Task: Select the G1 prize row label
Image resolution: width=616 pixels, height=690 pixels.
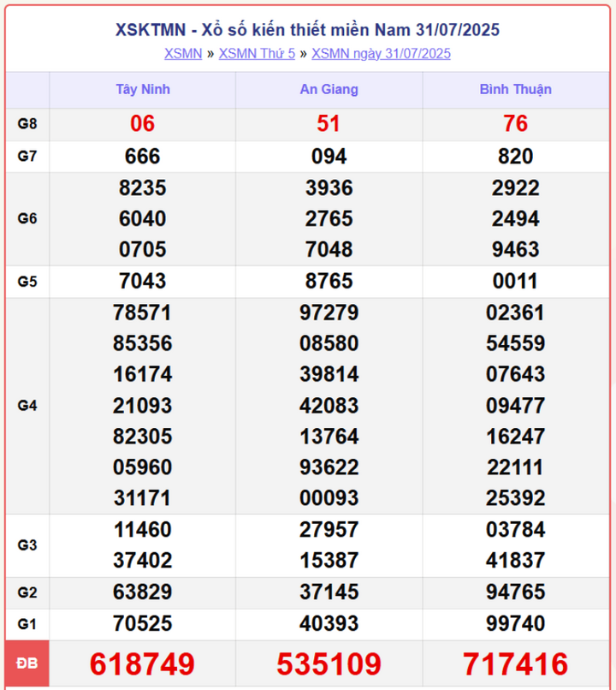Action: (27, 624)
